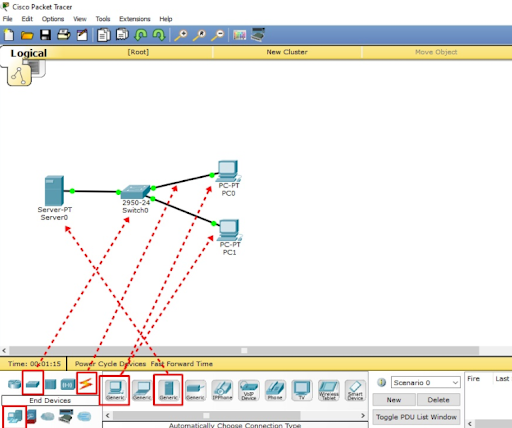Open the Tools menu

click(x=103, y=19)
